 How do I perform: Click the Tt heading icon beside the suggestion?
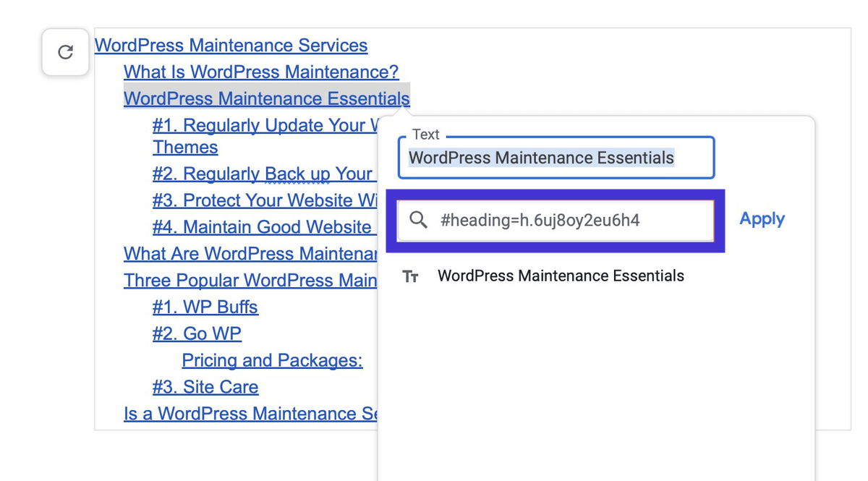click(411, 276)
